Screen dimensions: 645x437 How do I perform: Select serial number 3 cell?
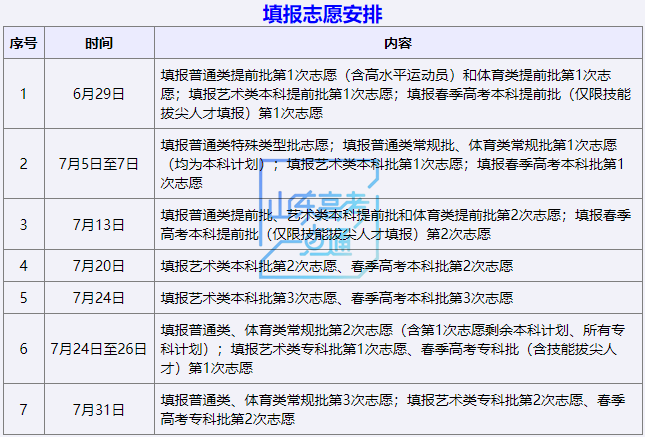pos(24,224)
